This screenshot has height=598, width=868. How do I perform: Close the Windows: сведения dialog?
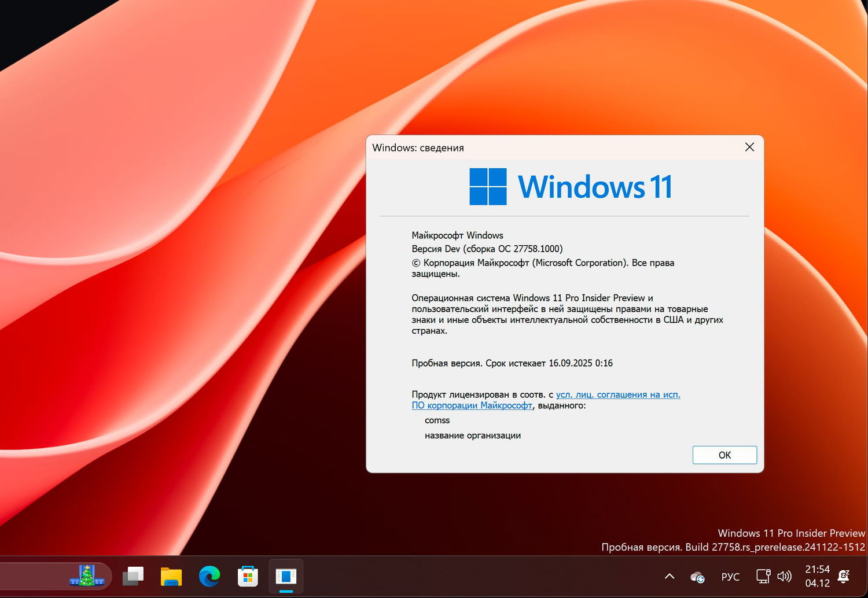[749, 147]
